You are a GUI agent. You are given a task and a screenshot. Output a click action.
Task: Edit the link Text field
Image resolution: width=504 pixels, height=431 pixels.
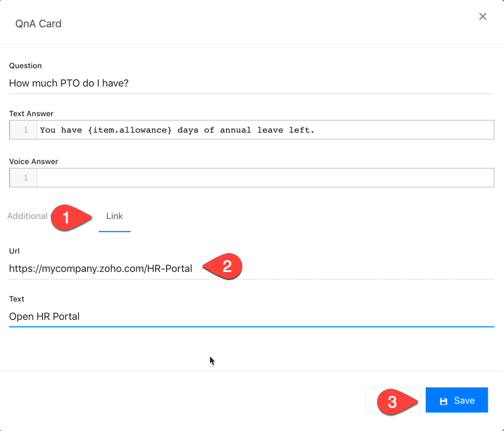pos(251,317)
